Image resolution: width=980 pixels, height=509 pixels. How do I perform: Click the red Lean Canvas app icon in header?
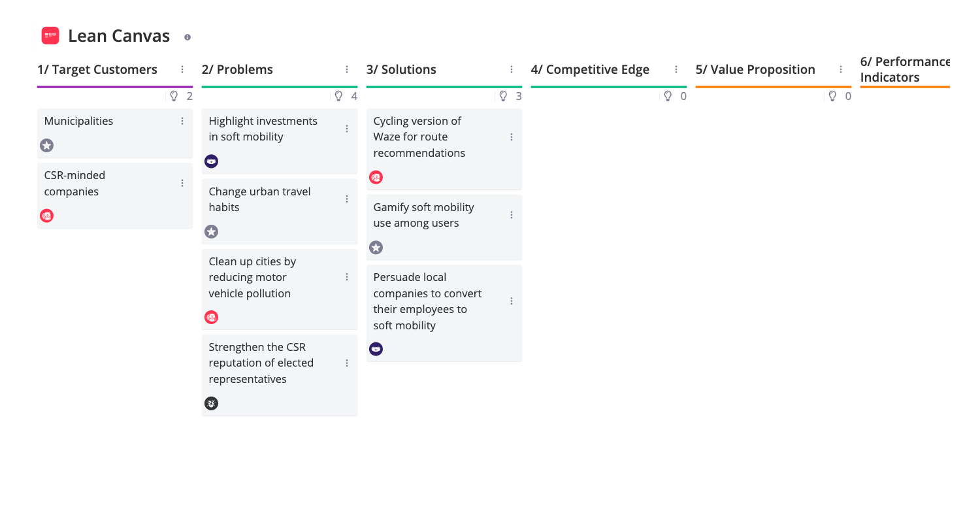(51, 36)
